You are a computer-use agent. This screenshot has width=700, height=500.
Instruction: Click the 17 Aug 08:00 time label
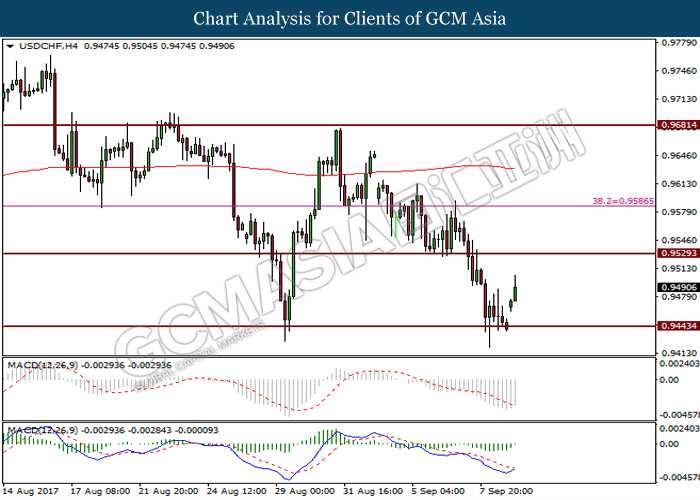point(100,491)
